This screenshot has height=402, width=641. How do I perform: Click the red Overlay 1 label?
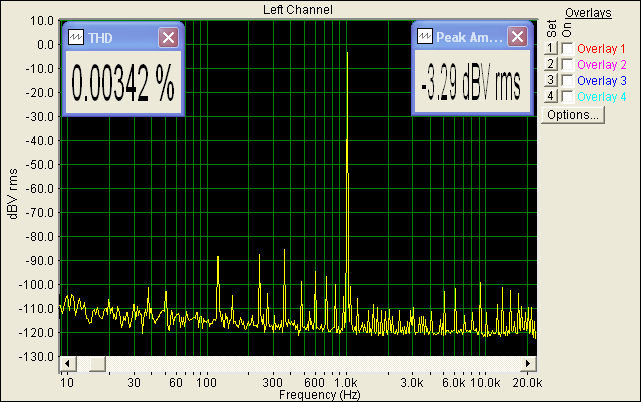[601, 49]
